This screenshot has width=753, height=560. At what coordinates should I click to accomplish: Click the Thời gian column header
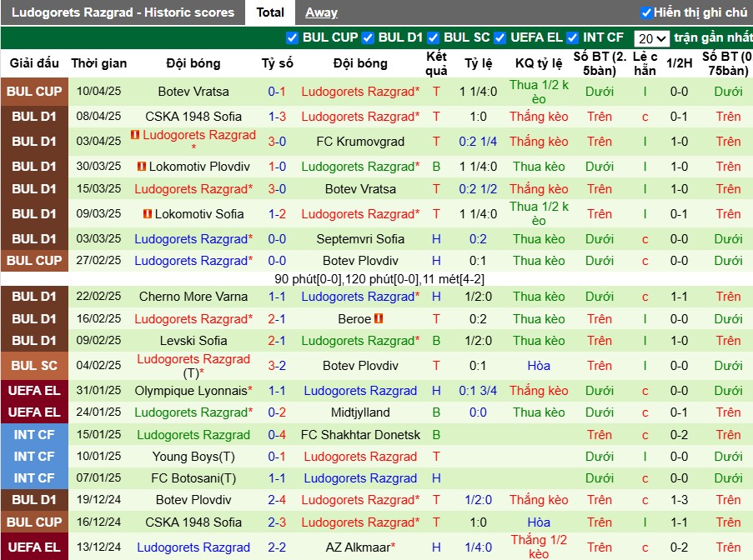point(99,63)
